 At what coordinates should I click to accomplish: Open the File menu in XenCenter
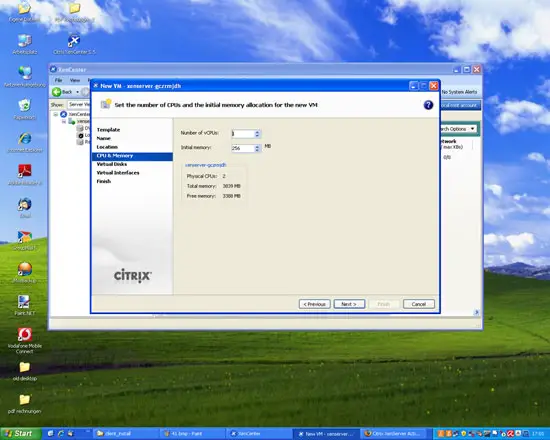coord(58,80)
